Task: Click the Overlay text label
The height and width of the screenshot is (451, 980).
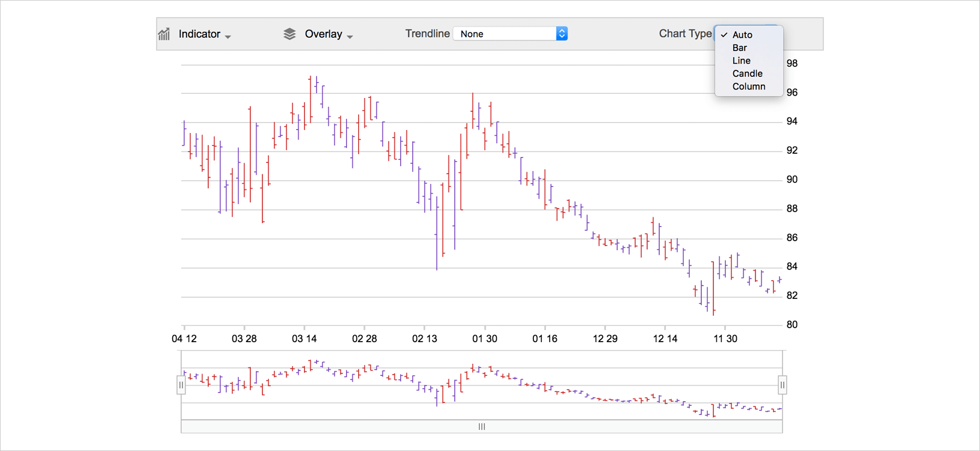Action: (x=323, y=34)
